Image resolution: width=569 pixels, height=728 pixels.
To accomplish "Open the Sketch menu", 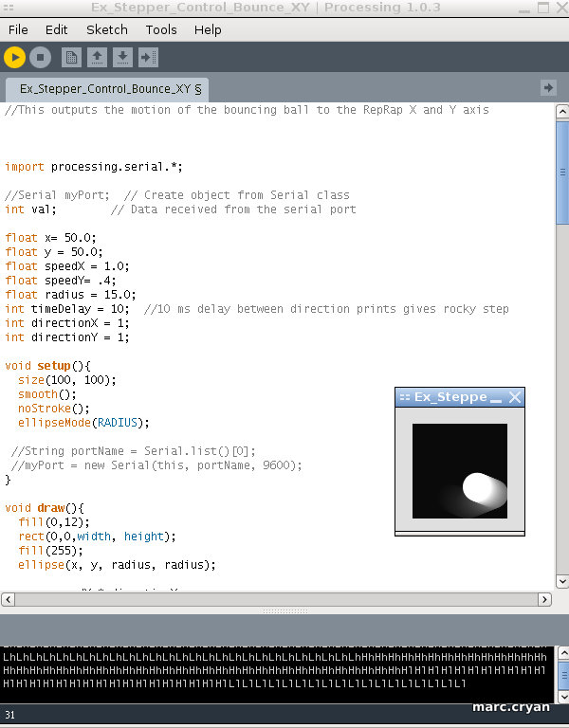I will 107,29.
